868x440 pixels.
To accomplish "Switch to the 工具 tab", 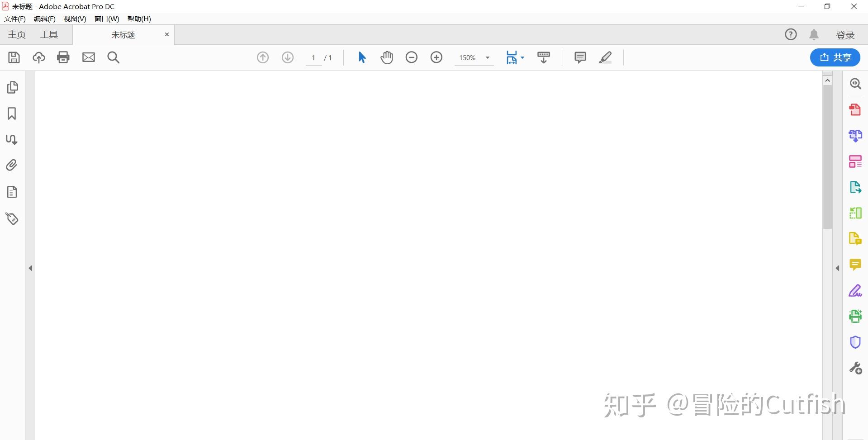I will pos(49,35).
